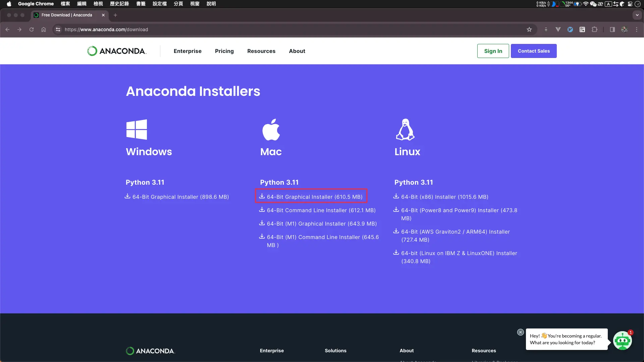The height and width of the screenshot is (362, 644).
Task: Click the blue circular extension icon
Action: click(x=570, y=29)
